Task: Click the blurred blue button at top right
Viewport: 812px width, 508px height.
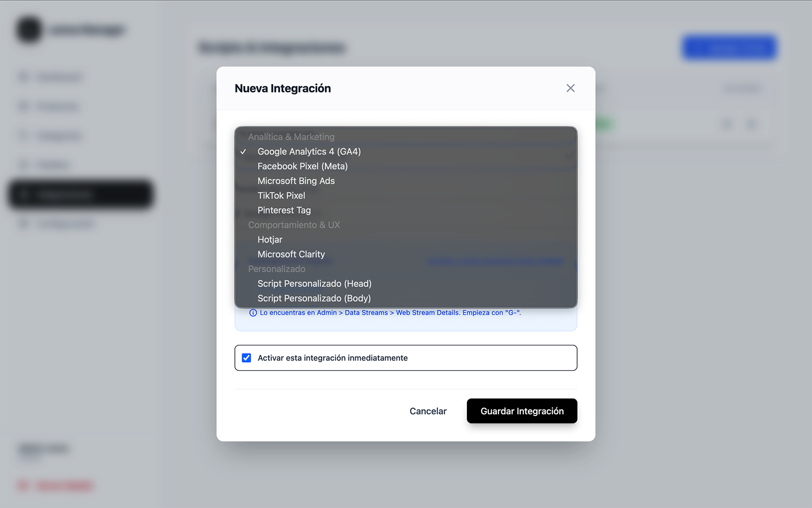Action: pyautogui.click(x=729, y=48)
